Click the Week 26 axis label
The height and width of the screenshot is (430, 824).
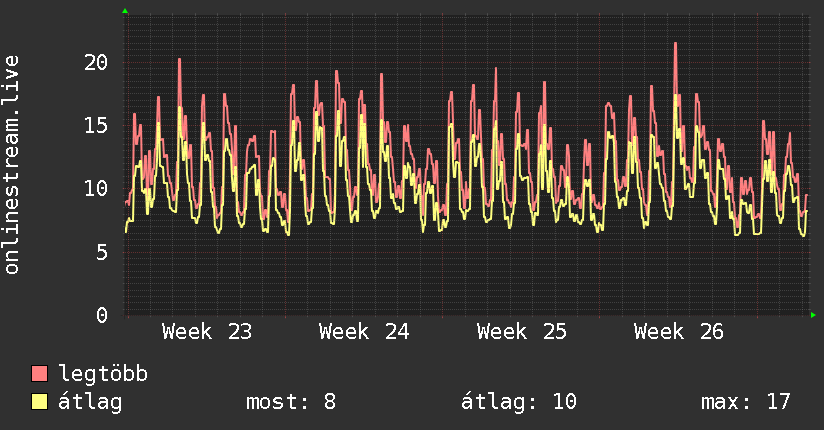click(679, 332)
